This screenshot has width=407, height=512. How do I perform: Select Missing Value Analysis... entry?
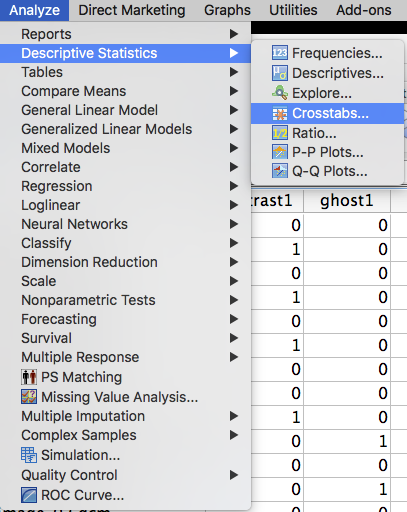125,397
